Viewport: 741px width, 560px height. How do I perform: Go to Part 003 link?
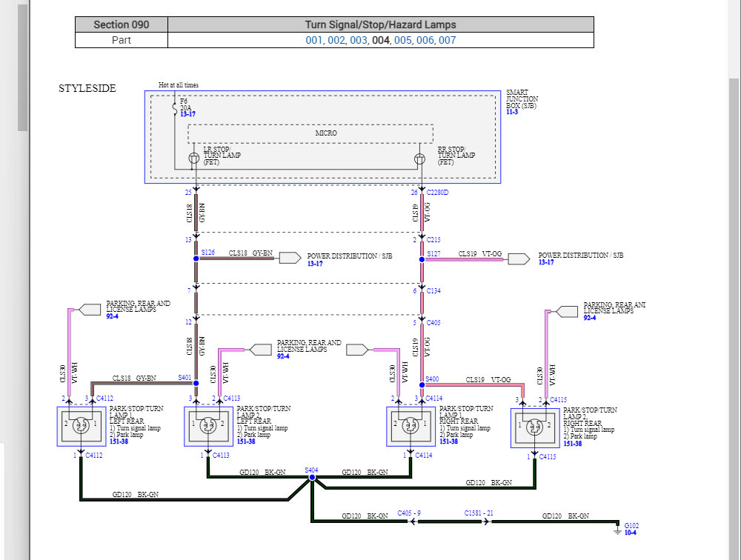point(358,40)
